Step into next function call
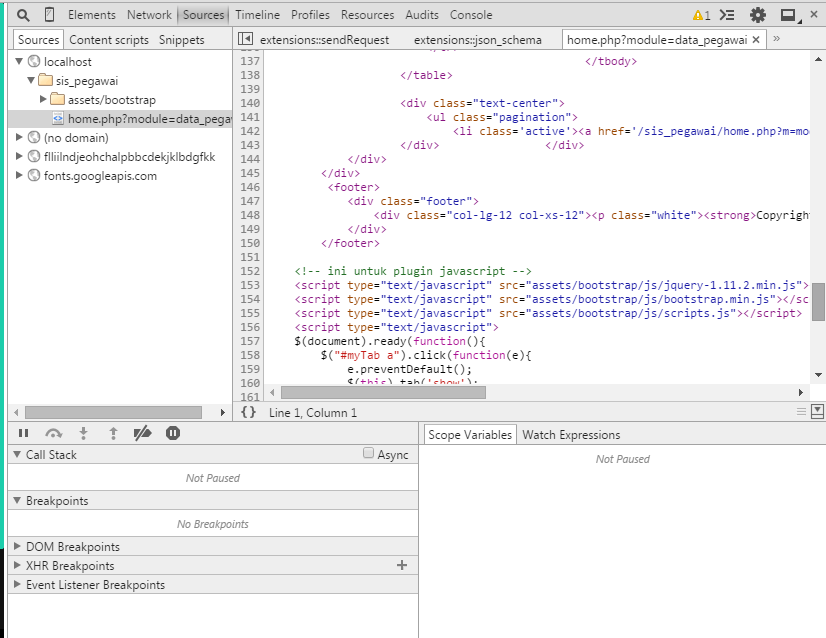This screenshot has height=638, width=826. [83, 433]
